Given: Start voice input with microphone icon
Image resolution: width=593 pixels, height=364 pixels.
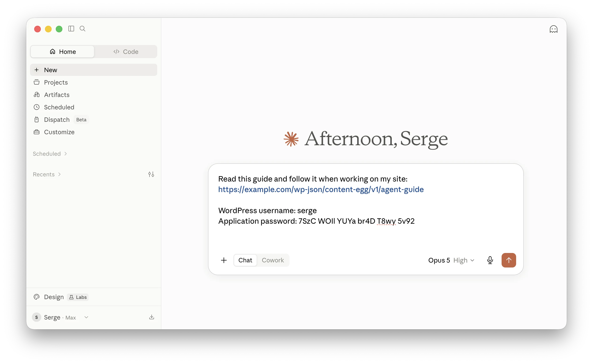Looking at the screenshot, I should tap(490, 260).
